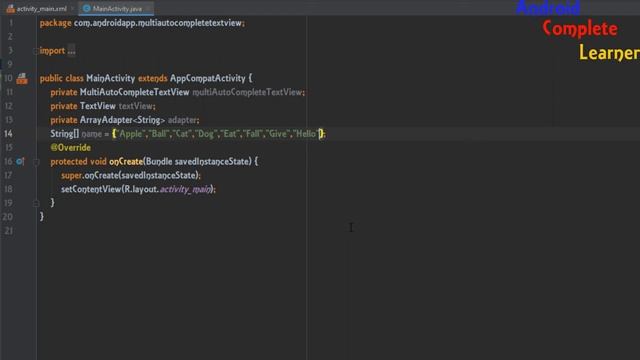Click 'Bundle savedInstanceState' parameter on line 16
Image resolution: width=640 pixels, height=360 pixels.
[198, 162]
